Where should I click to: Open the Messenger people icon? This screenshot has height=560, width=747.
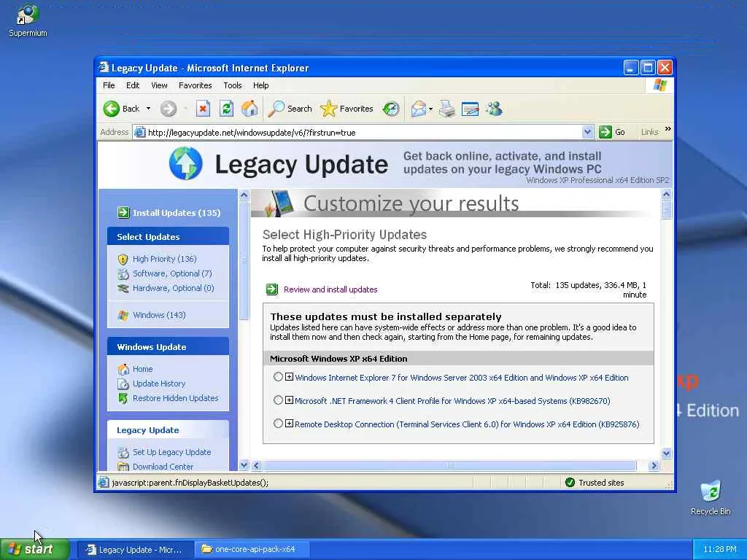[494, 109]
